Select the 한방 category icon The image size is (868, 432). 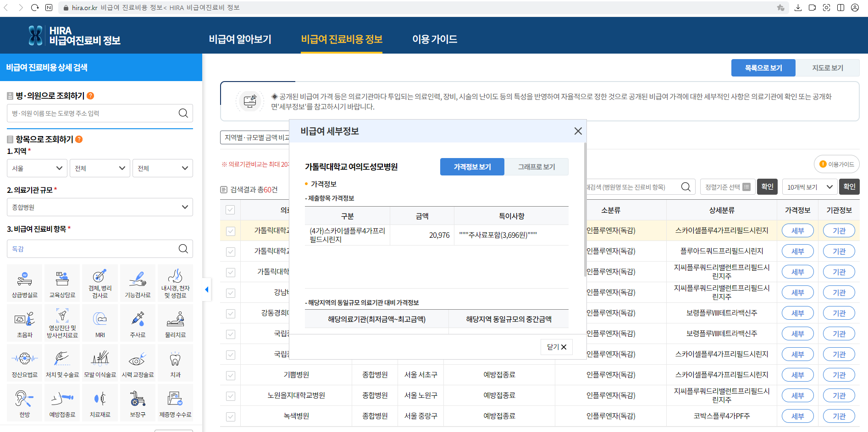click(x=25, y=403)
